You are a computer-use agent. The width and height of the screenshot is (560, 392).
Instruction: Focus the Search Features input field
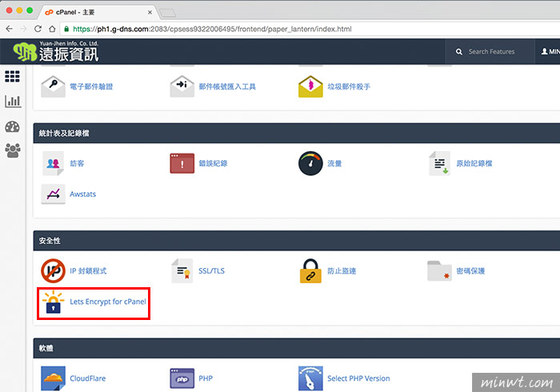pyautogui.click(x=491, y=52)
